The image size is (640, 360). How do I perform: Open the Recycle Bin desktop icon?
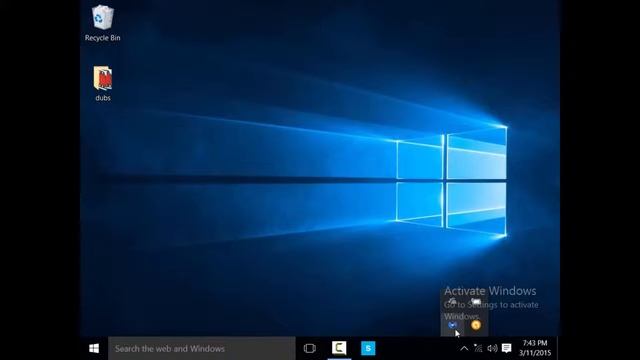tap(102, 23)
